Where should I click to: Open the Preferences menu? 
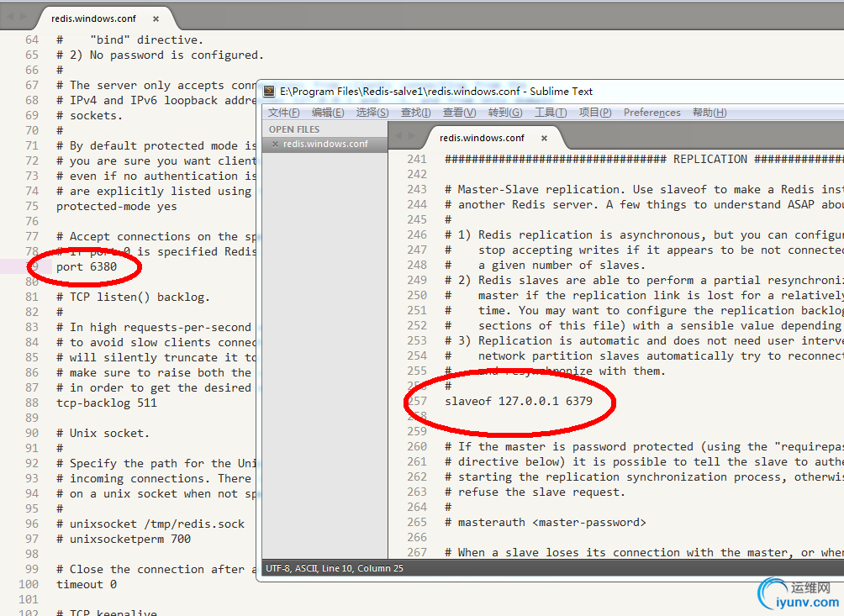pos(651,113)
